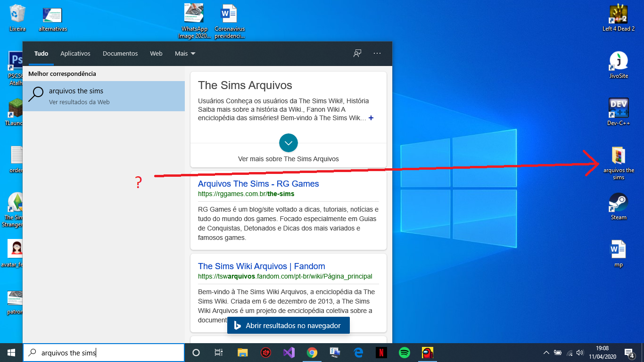The width and height of the screenshot is (644, 362).
Task: Click the Windows Start button
Action: 11,353
